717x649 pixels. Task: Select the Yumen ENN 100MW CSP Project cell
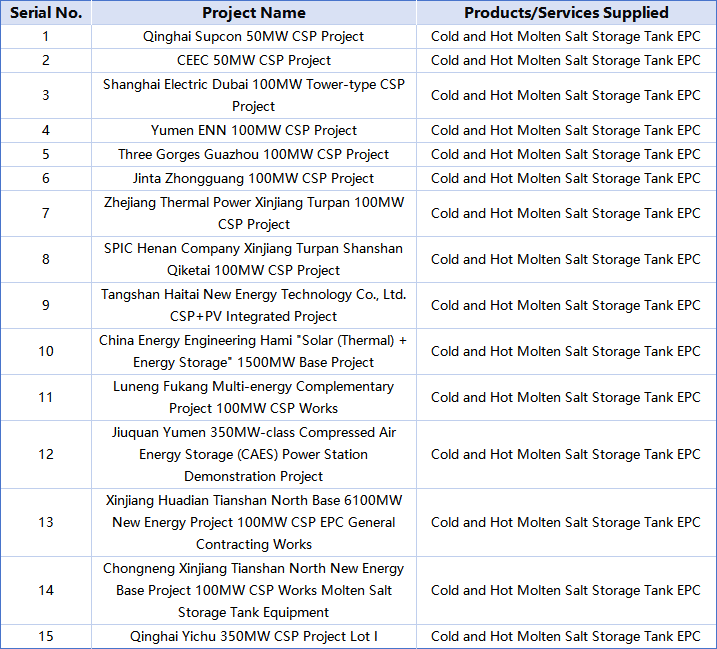pyautogui.click(x=254, y=130)
